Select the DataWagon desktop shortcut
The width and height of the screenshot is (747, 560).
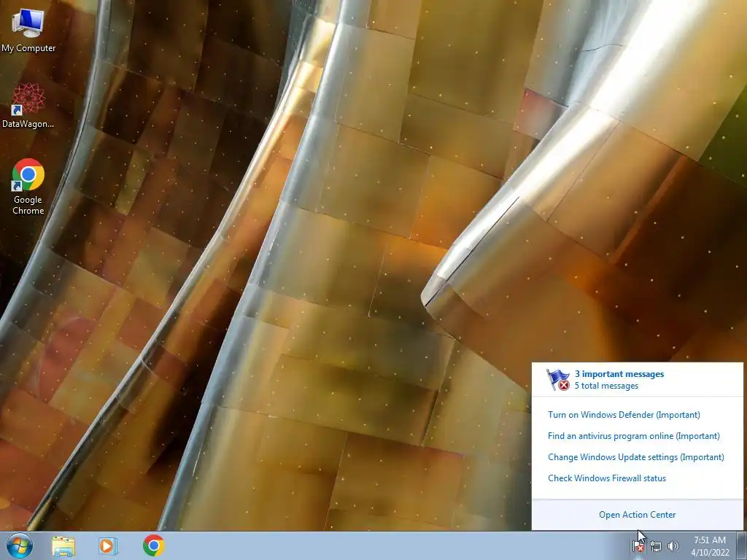tap(28, 106)
